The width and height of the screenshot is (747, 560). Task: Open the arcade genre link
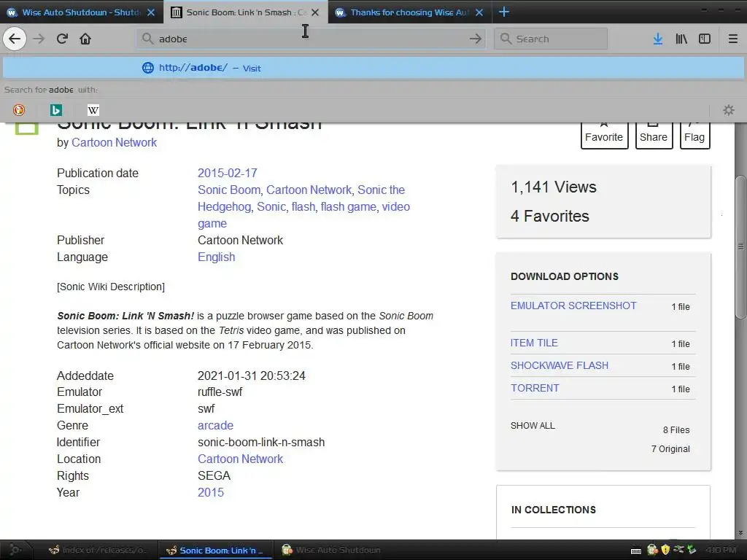[x=215, y=425]
